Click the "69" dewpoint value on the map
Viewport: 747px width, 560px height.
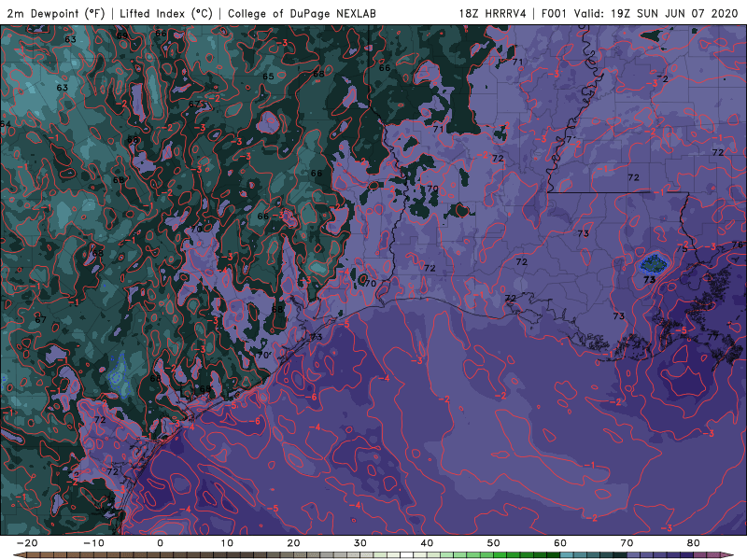(122, 35)
